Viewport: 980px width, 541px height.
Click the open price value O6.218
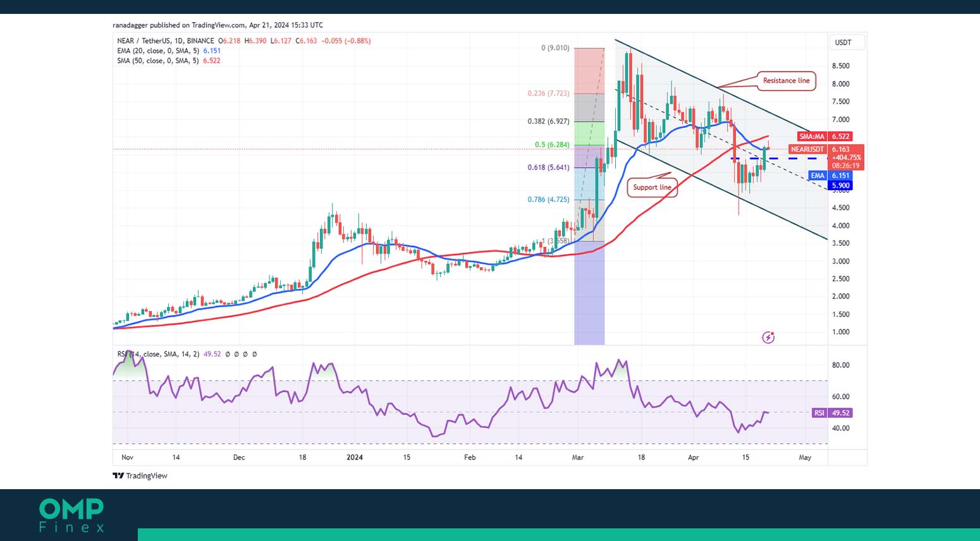click(x=230, y=41)
